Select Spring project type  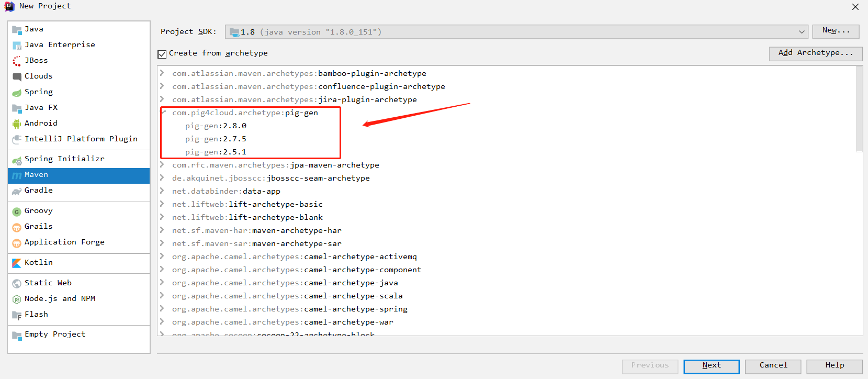(x=79, y=92)
